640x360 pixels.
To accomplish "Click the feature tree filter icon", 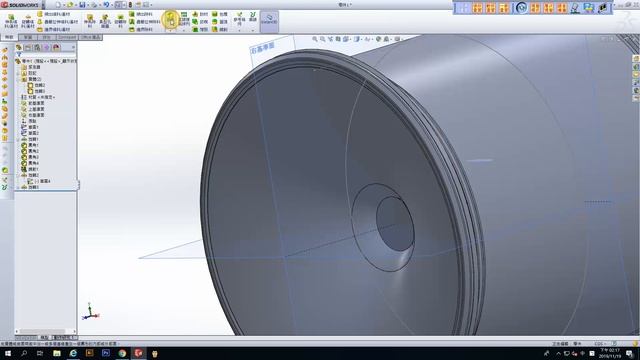I will point(18,53).
